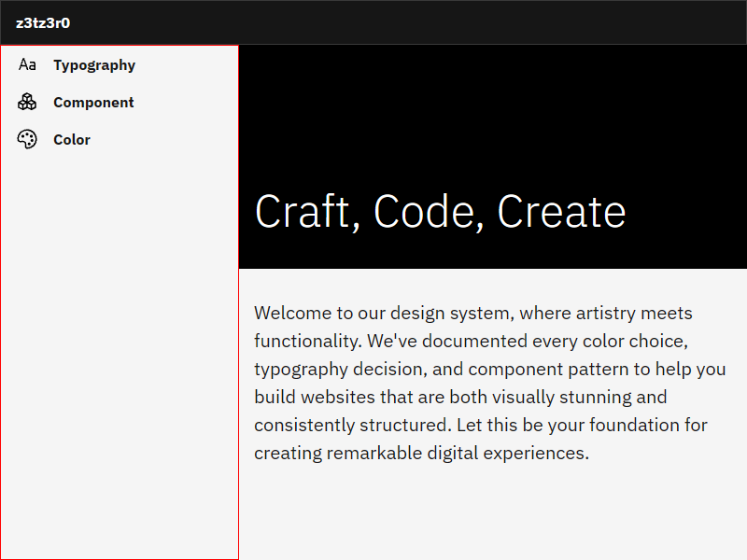The height and width of the screenshot is (560, 747).
Task: Click the Typography 'Aa' icon
Action: pos(27,65)
